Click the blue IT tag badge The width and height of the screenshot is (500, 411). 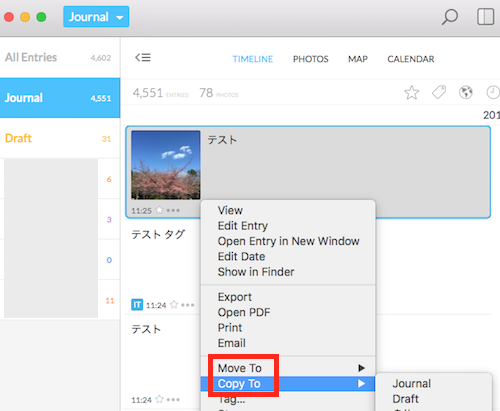137,305
